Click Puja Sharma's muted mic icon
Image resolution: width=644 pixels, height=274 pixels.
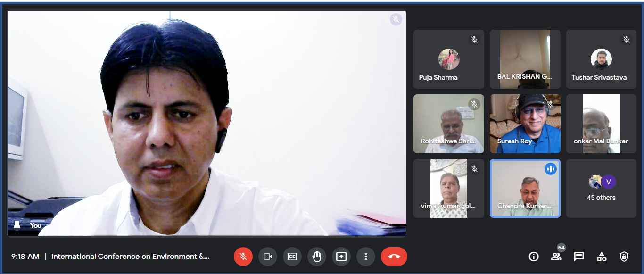[x=474, y=40]
